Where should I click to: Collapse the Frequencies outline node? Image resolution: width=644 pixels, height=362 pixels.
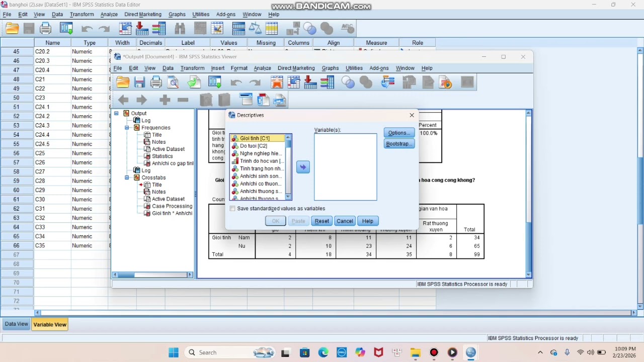[x=127, y=128]
